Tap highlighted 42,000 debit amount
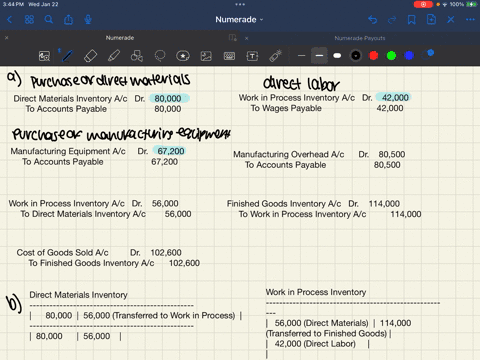 pyautogui.click(x=394, y=98)
